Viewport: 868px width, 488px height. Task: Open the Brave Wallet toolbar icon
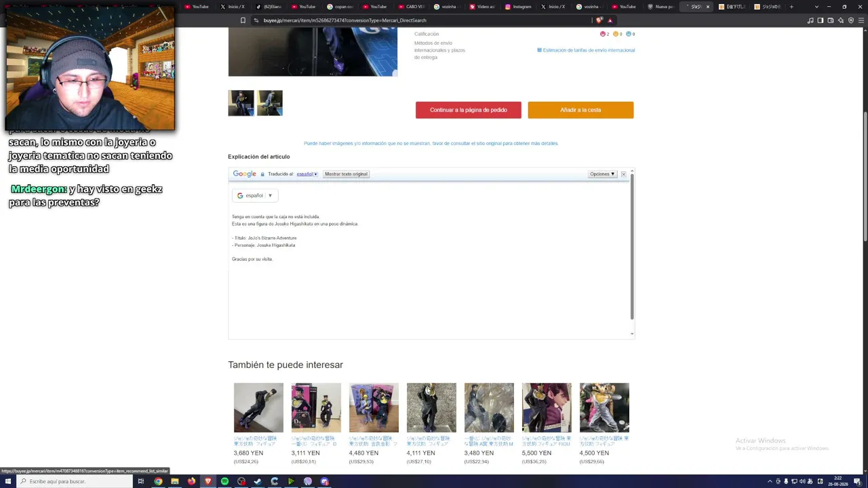click(x=831, y=20)
